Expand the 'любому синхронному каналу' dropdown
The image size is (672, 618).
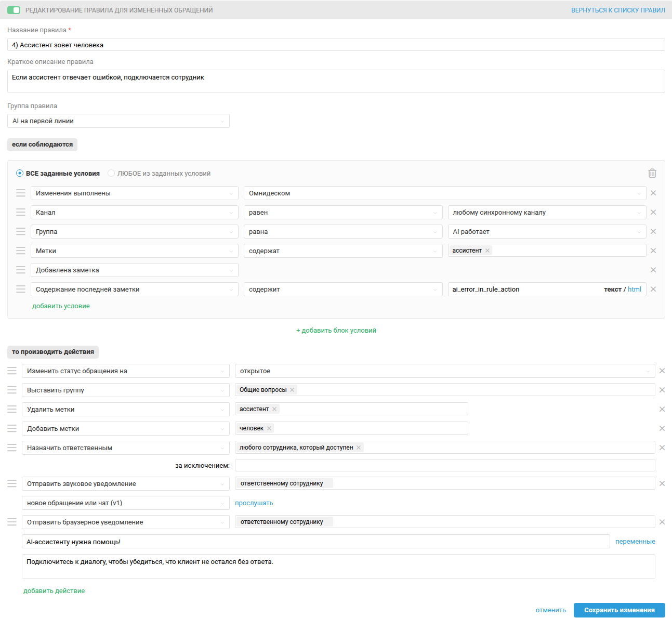(x=547, y=213)
